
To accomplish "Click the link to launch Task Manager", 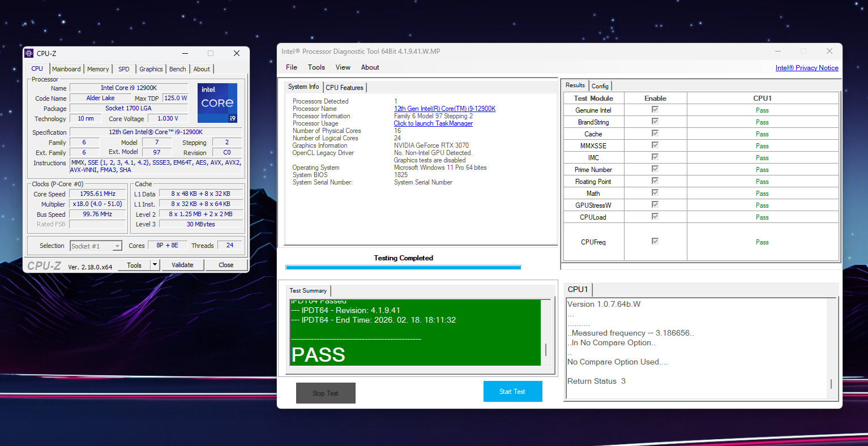I will [433, 123].
